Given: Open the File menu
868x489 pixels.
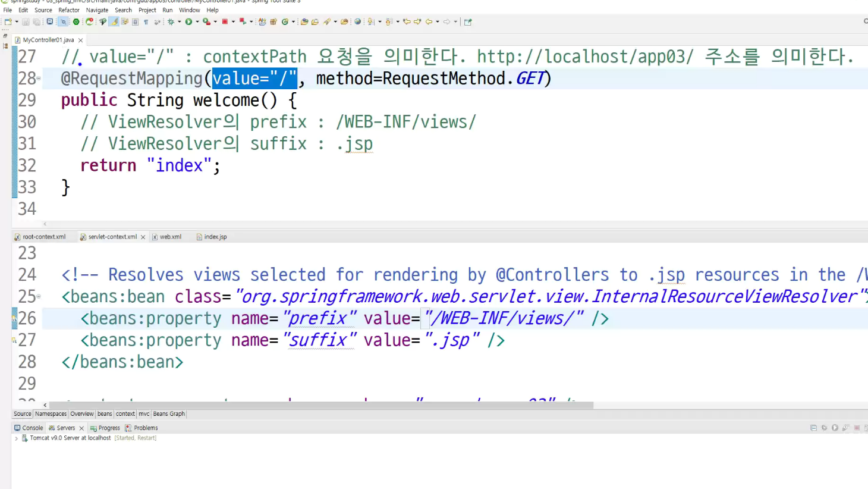Looking at the screenshot, I should tap(8, 10).
